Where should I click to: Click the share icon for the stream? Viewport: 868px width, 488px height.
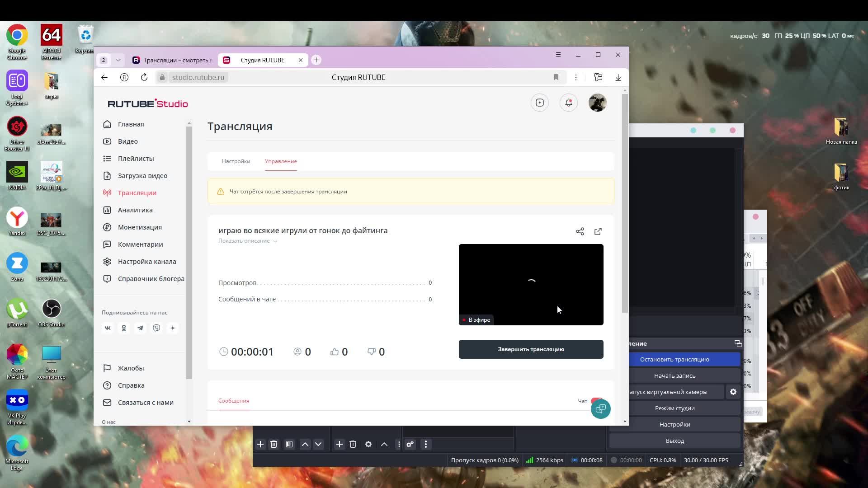[x=580, y=231]
